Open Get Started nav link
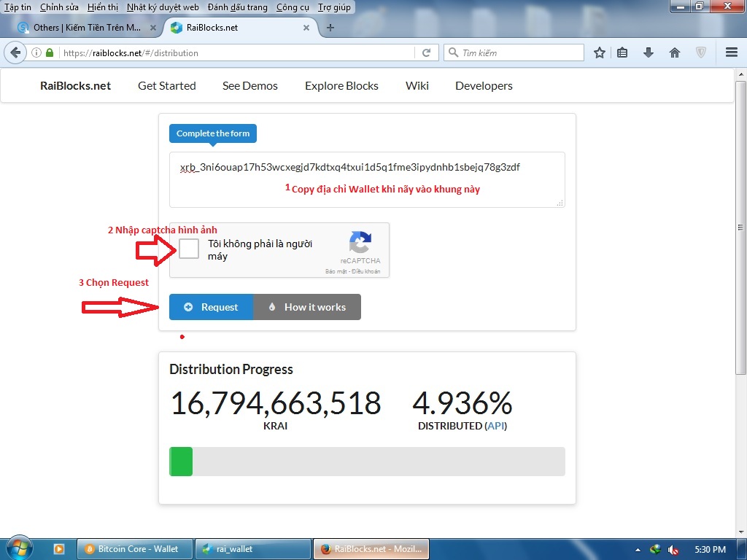Image resolution: width=747 pixels, height=560 pixels. tap(167, 86)
